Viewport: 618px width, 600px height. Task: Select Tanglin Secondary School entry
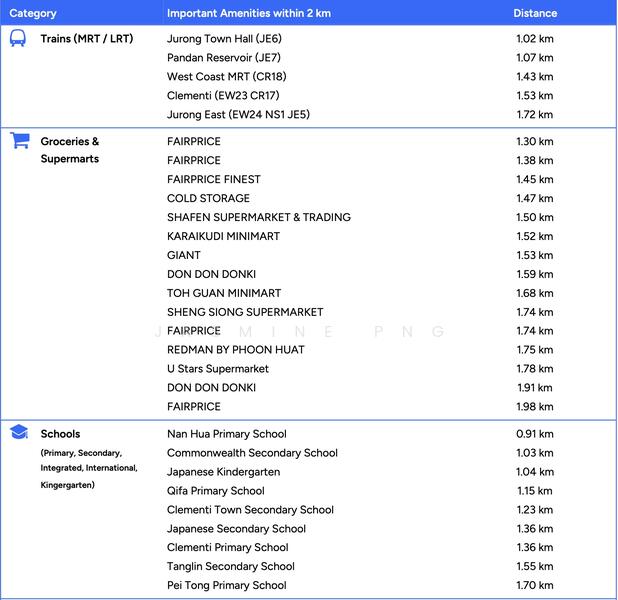[231, 567]
